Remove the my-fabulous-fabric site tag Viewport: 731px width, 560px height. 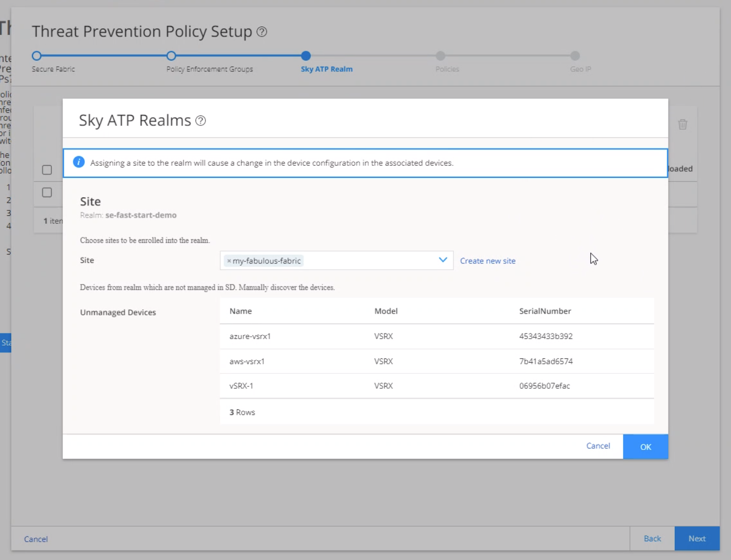tap(228, 260)
